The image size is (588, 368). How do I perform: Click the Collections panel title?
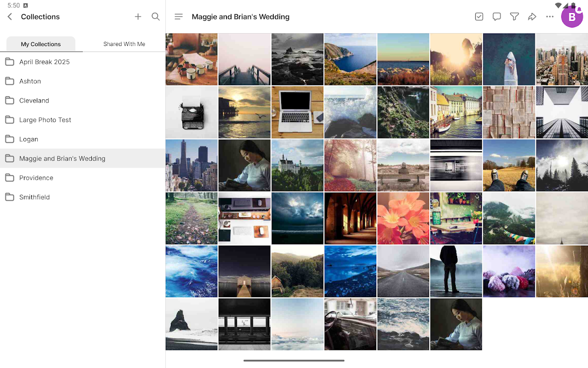pyautogui.click(x=40, y=17)
